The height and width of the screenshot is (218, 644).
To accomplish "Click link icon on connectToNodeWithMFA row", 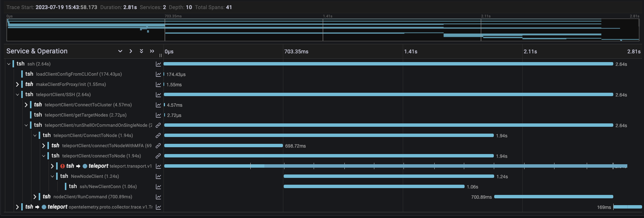I will click(x=159, y=146).
